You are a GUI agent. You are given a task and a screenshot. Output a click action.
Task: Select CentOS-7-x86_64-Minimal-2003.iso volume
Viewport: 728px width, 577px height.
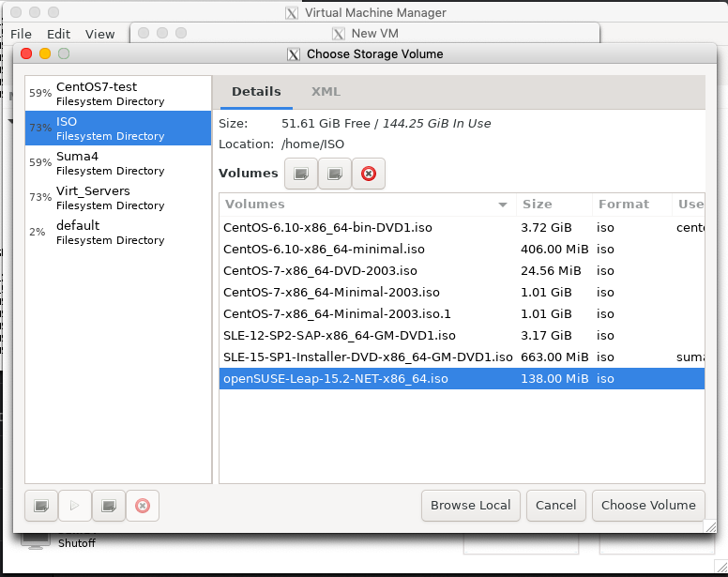[x=462, y=293]
